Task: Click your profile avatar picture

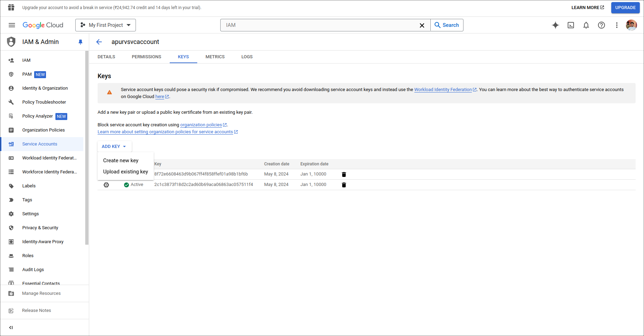Action: coord(631,25)
